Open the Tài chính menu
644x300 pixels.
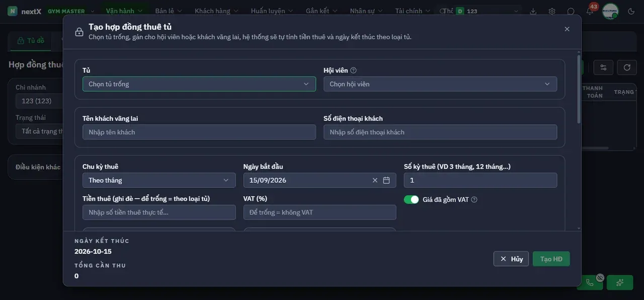pos(413,11)
